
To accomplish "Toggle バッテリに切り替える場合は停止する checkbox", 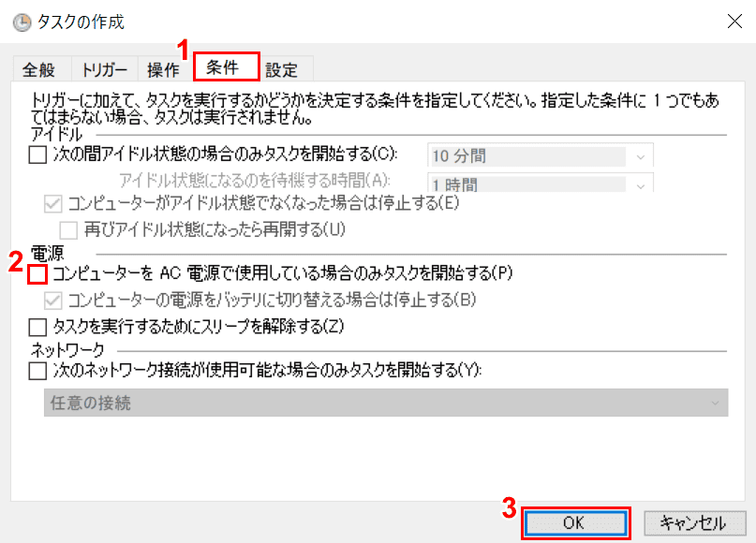I will click(x=53, y=301).
